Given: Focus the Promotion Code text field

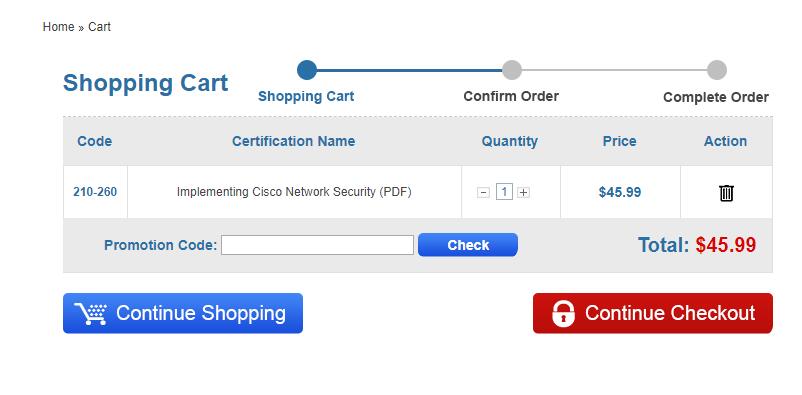Looking at the screenshot, I should [x=317, y=245].
